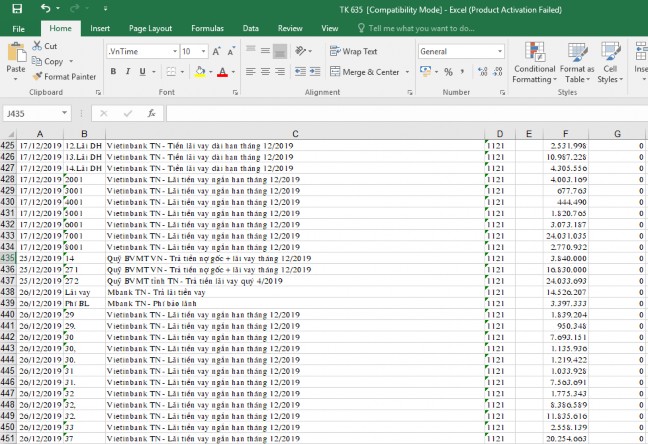Open the Page Layout tab
Viewport: 648px width, 444px height.
coord(150,28)
